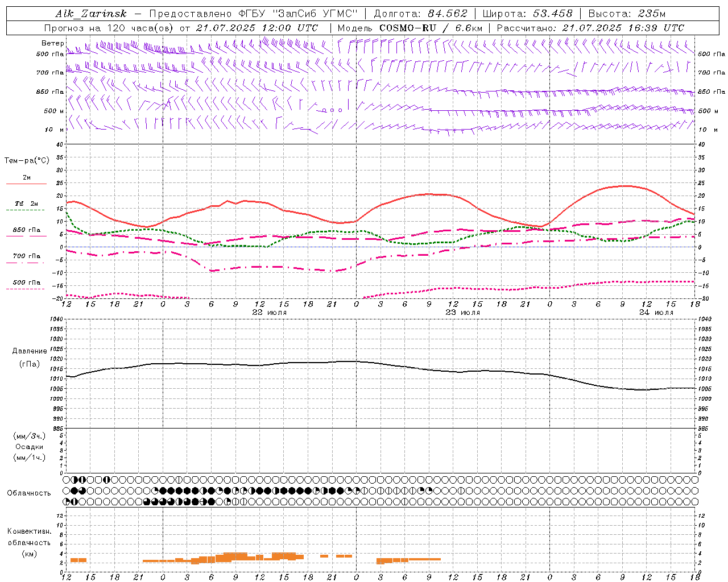Screen dimensions: 728x582
Task: Click the Тем-ра(°C) panel heading
Action: coord(27,161)
